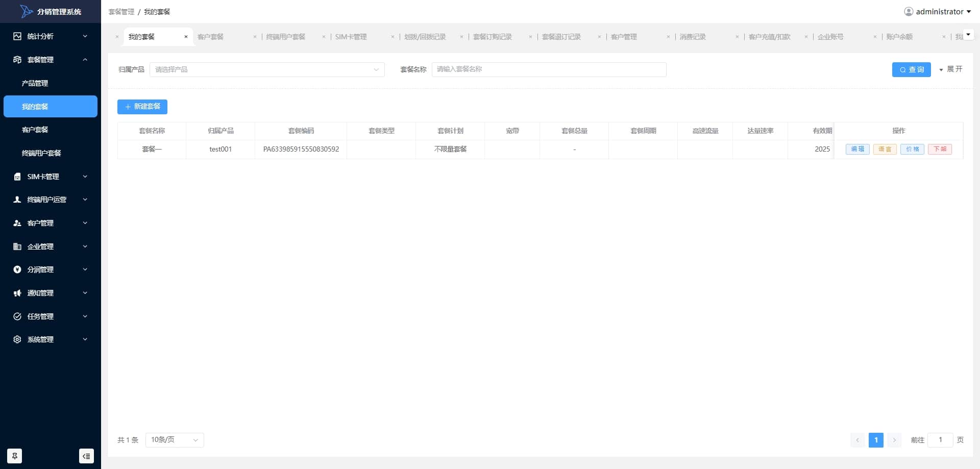Click the 新建套餐 button
The width and height of the screenshot is (980, 469).
click(x=142, y=107)
